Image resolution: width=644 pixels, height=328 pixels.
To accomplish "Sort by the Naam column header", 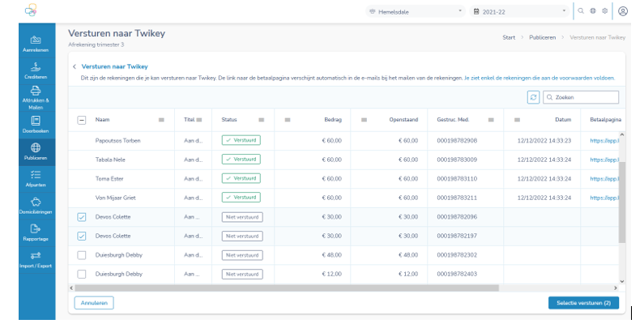I will 102,120.
